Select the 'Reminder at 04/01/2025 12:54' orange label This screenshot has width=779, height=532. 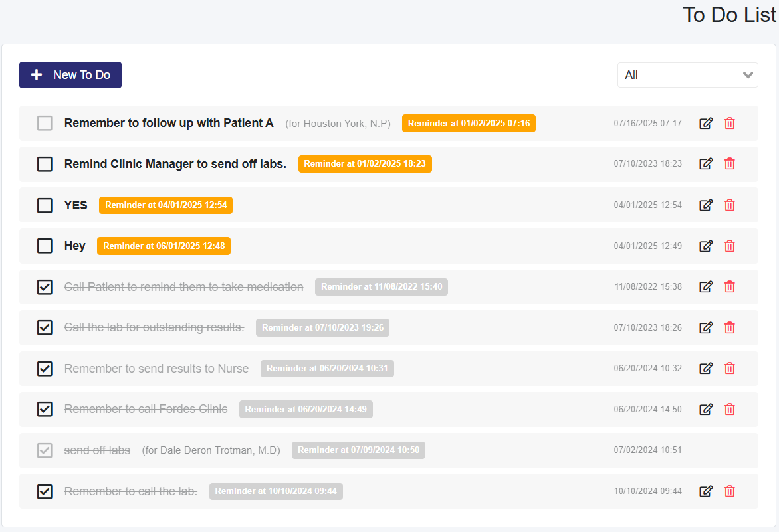pyautogui.click(x=166, y=205)
